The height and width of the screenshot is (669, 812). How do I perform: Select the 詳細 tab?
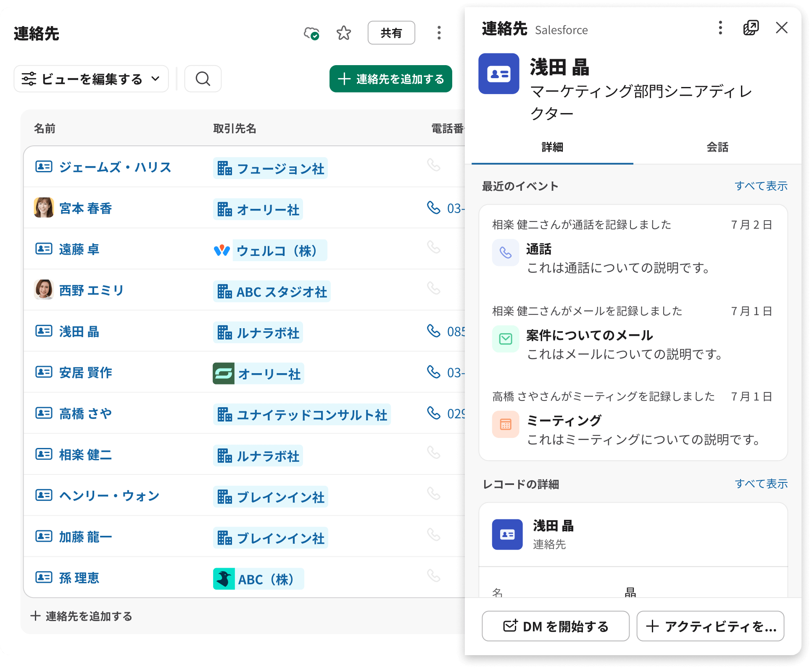tap(552, 148)
